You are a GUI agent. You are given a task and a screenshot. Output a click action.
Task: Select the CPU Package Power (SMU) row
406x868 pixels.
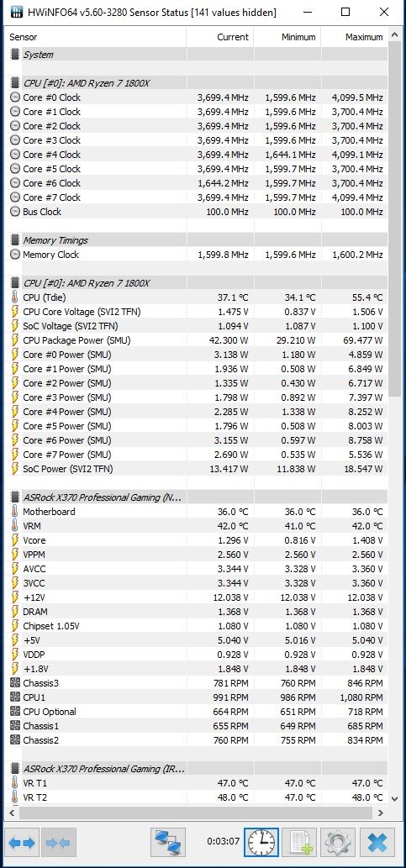pos(198,340)
